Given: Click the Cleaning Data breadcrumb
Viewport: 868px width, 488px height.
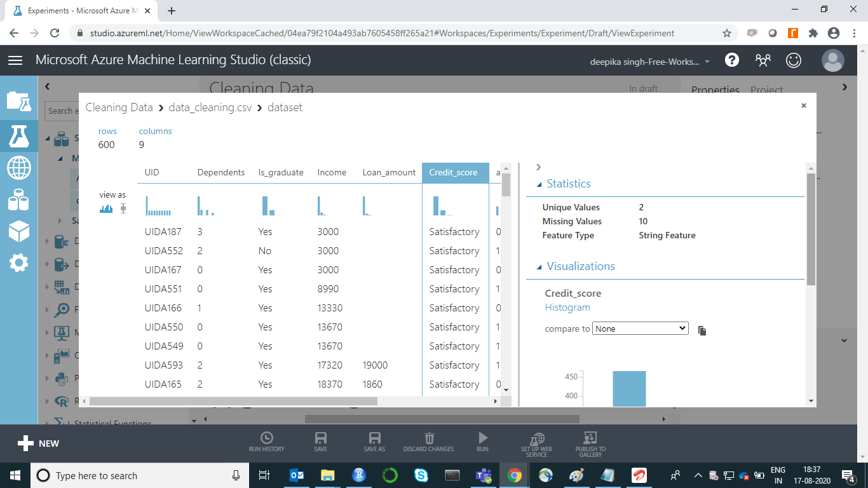Looking at the screenshot, I should tap(119, 107).
